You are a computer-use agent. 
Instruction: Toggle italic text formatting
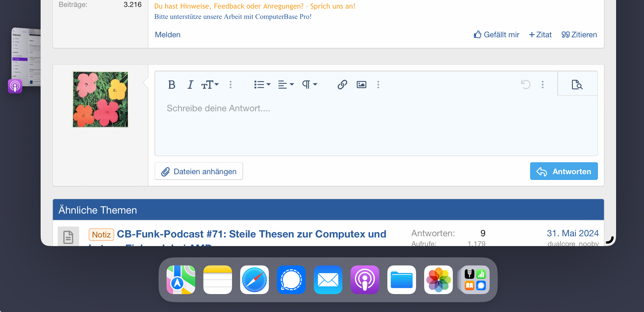(x=190, y=85)
